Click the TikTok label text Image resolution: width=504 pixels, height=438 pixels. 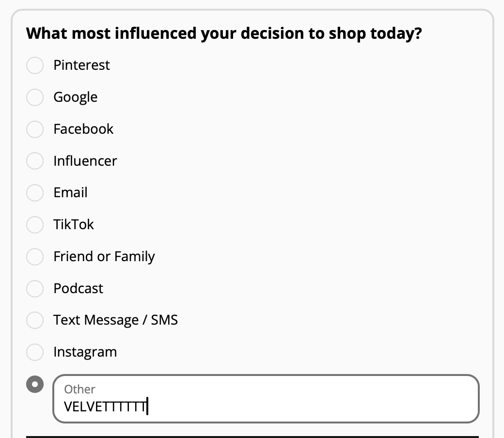coord(74,225)
